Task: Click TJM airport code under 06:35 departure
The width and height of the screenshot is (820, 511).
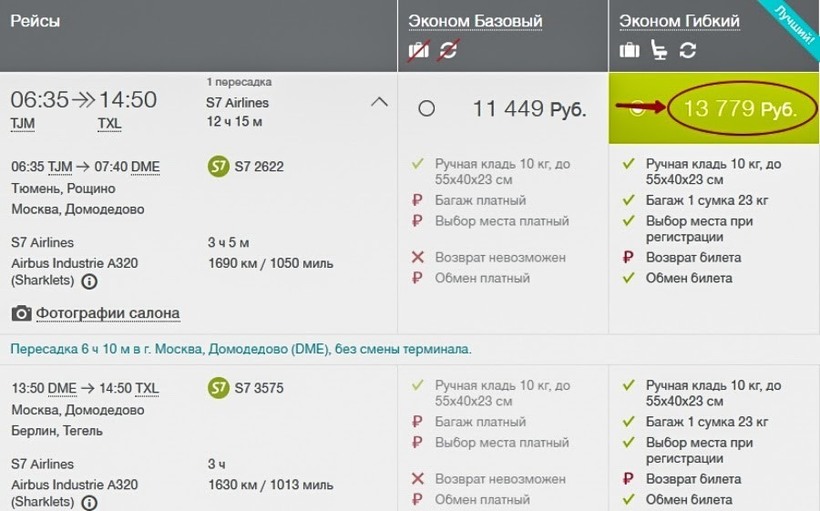Action: click(22, 124)
